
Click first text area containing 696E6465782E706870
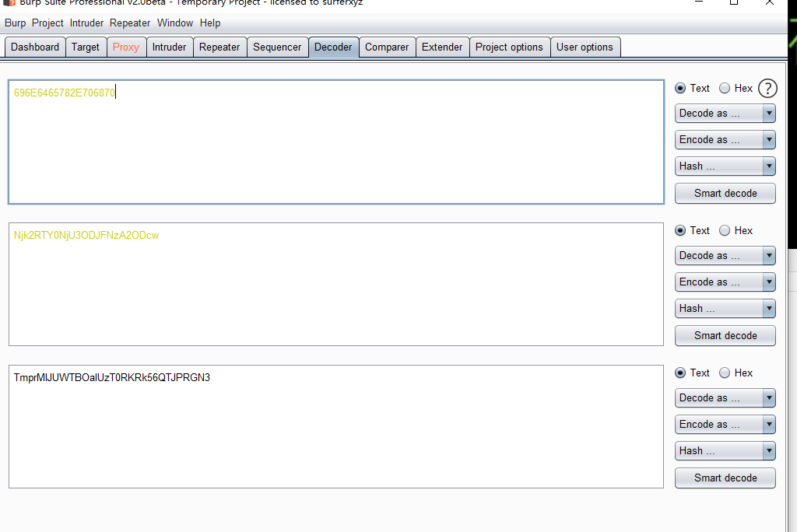pyautogui.click(x=336, y=142)
